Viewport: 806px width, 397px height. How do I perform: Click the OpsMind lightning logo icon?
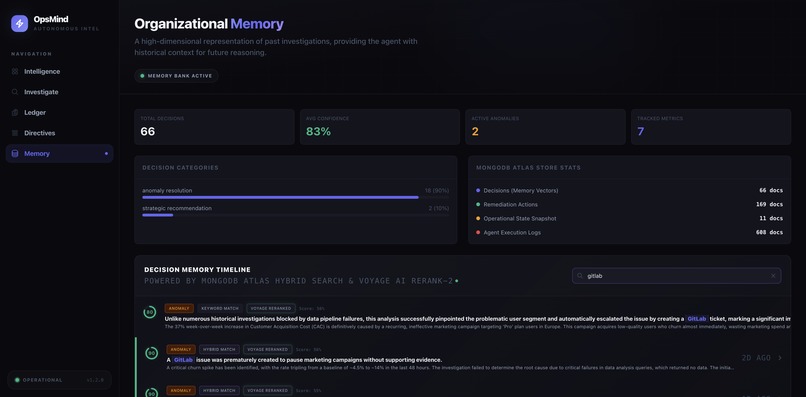[20, 23]
